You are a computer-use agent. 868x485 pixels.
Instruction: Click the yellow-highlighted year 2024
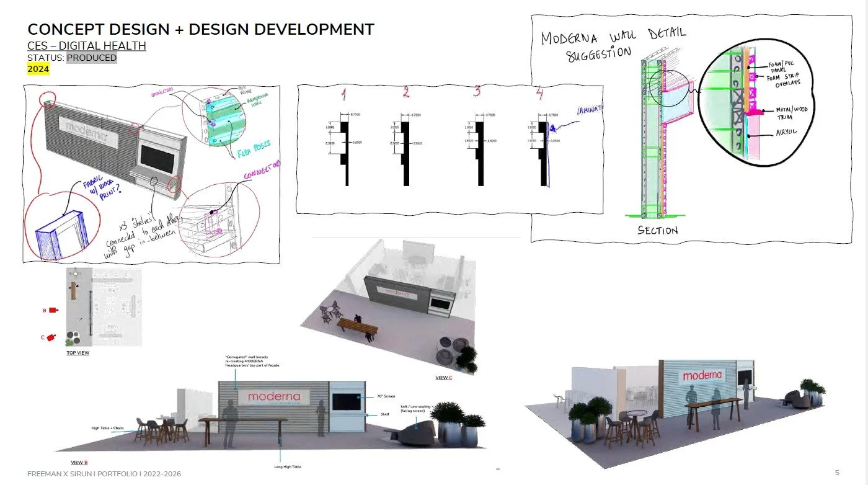click(38, 69)
